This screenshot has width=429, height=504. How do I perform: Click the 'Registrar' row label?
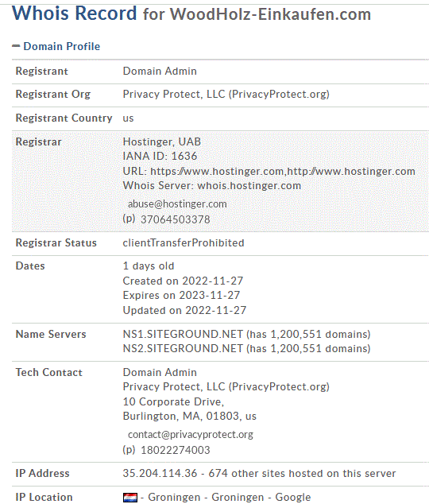tap(39, 142)
